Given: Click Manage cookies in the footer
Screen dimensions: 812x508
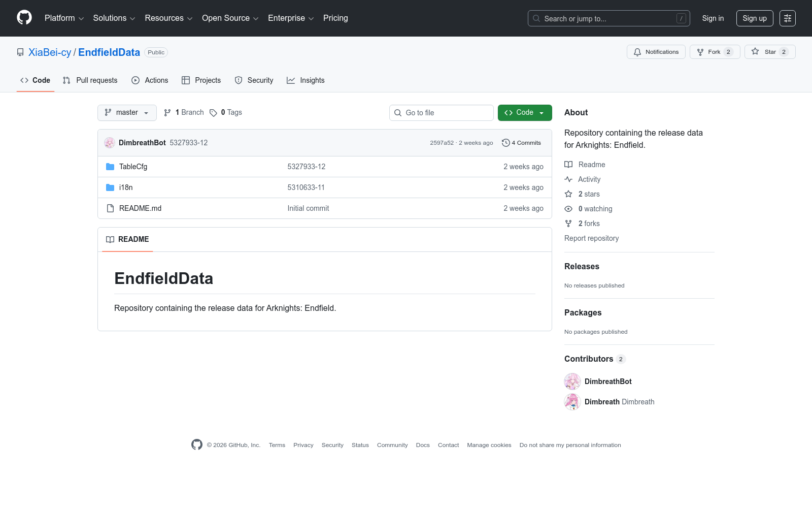Looking at the screenshot, I should (489, 445).
